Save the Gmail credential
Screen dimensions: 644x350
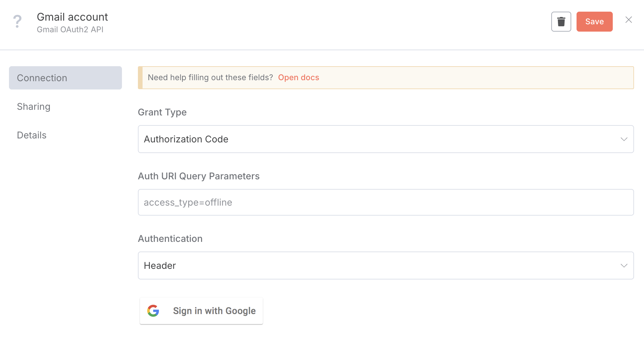(x=594, y=22)
